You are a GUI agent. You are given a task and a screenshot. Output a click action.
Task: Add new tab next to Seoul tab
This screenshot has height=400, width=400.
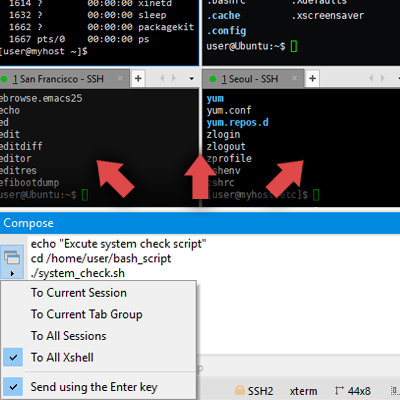(312, 79)
